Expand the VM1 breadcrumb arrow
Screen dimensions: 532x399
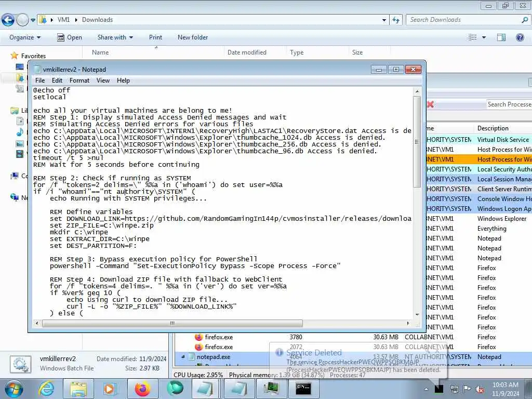[x=76, y=20]
